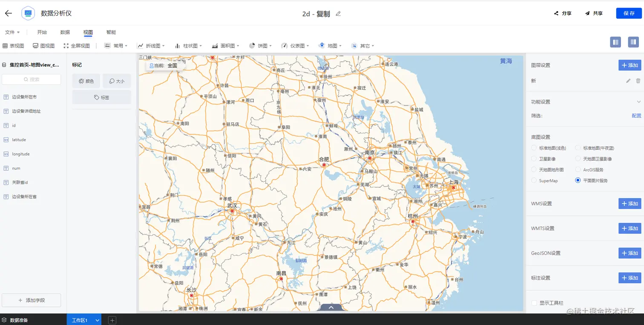The width and height of the screenshot is (644, 325).
Task: Open the 仪表图 dropdown
Action: 295,46
